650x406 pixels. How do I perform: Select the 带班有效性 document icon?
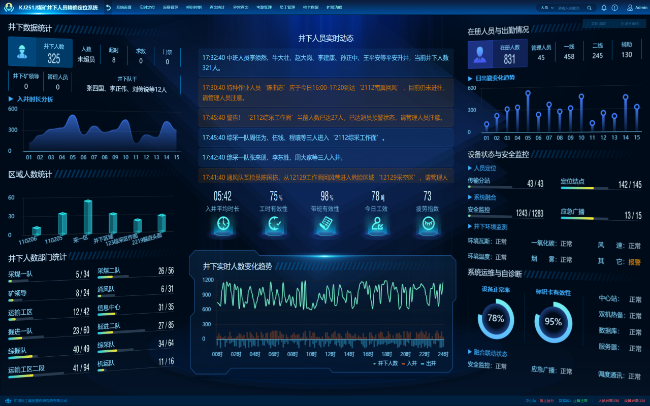point(325,225)
